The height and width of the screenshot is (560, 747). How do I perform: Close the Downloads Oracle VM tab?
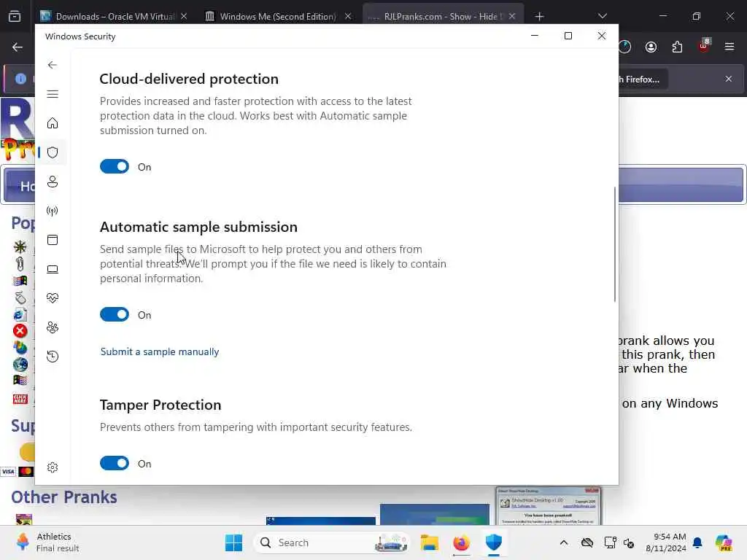[185, 16]
